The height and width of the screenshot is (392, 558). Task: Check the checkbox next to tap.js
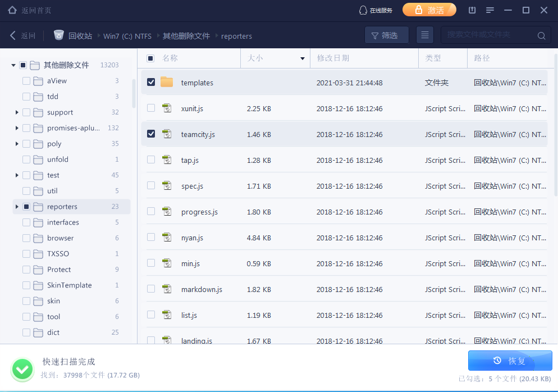[150, 160]
